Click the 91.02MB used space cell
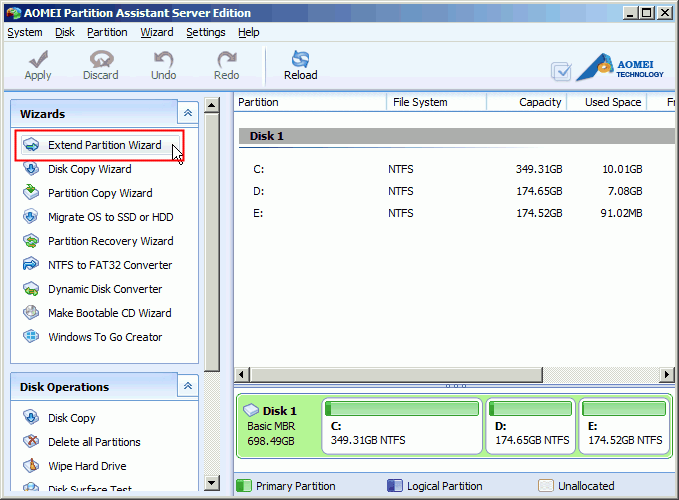 (x=621, y=213)
